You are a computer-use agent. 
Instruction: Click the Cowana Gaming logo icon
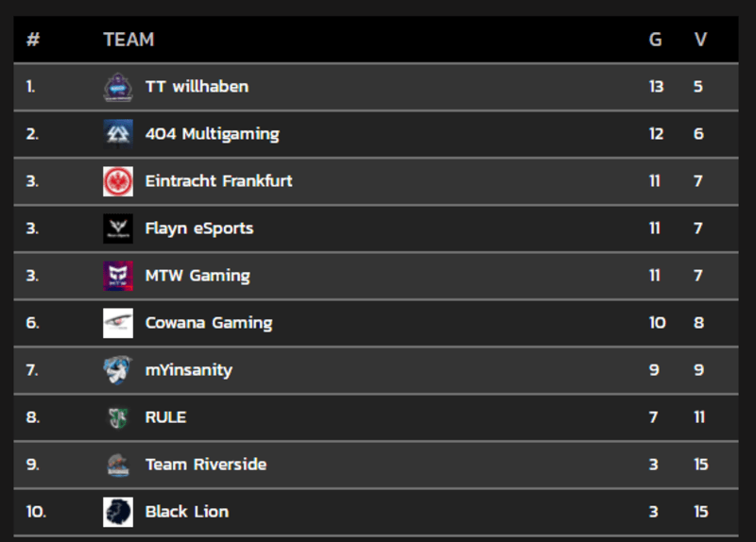[x=118, y=323]
